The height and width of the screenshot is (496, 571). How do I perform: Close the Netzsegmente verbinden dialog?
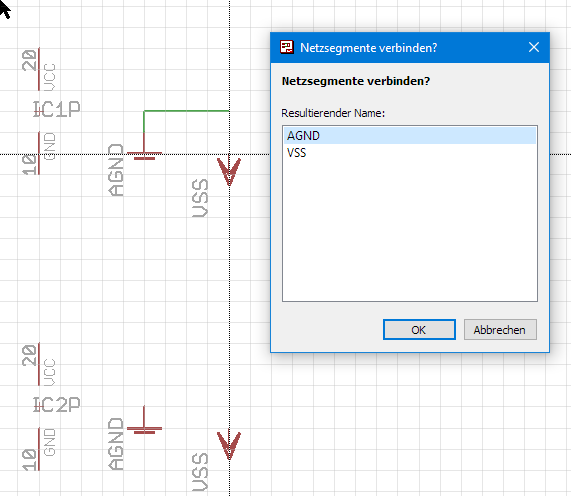click(534, 47)
